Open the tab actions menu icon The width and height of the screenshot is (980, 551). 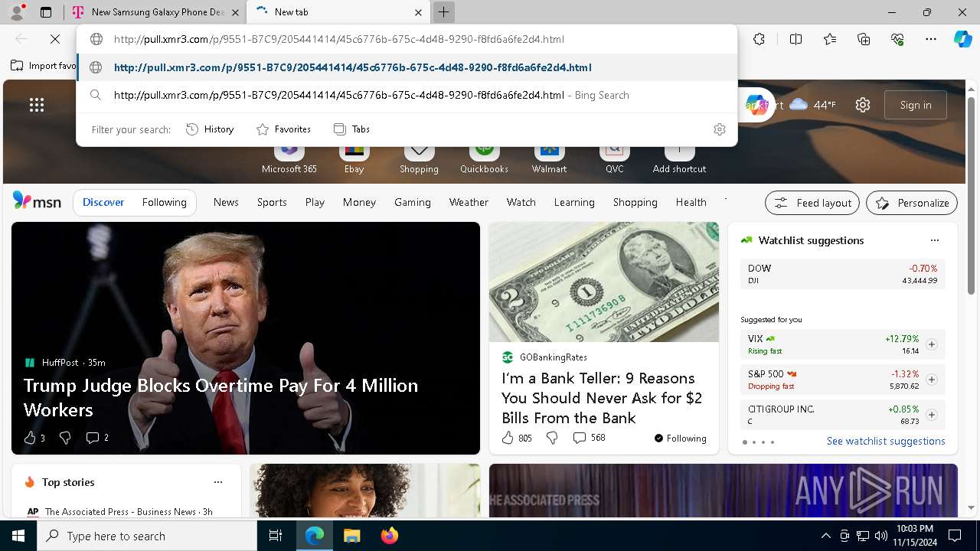(46, 12)
